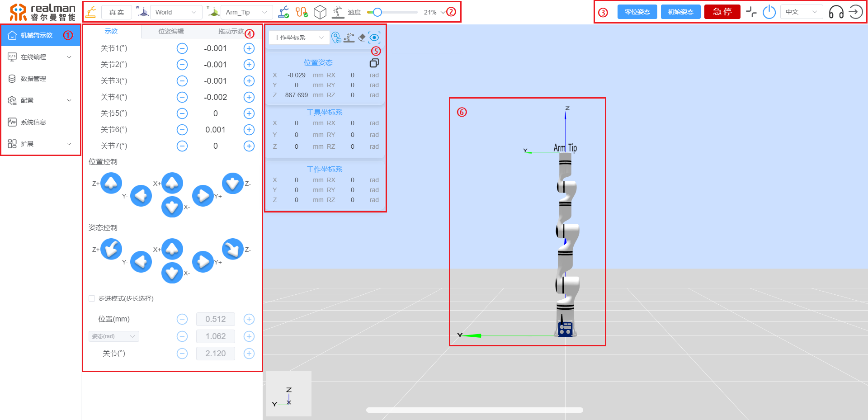
Task: Open the Arm_Tip tool frame dropdown
Action: click(x=246, y=12)
